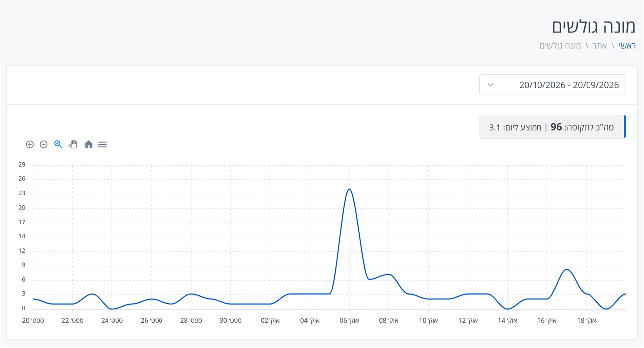Click the y-axis value 26
Image resolution: width=644 pixels, height=348 pixels.
(x=22, y=179)
